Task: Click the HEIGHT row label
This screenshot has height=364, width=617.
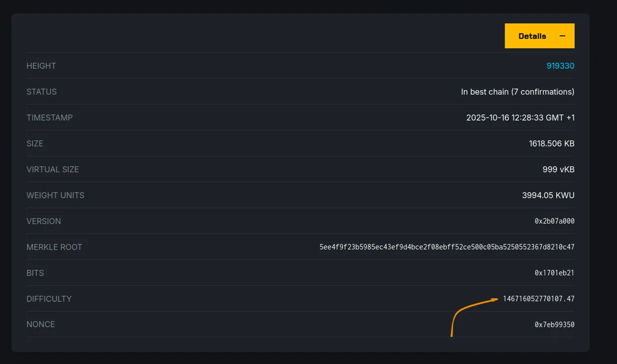Action: pos(41,66)
